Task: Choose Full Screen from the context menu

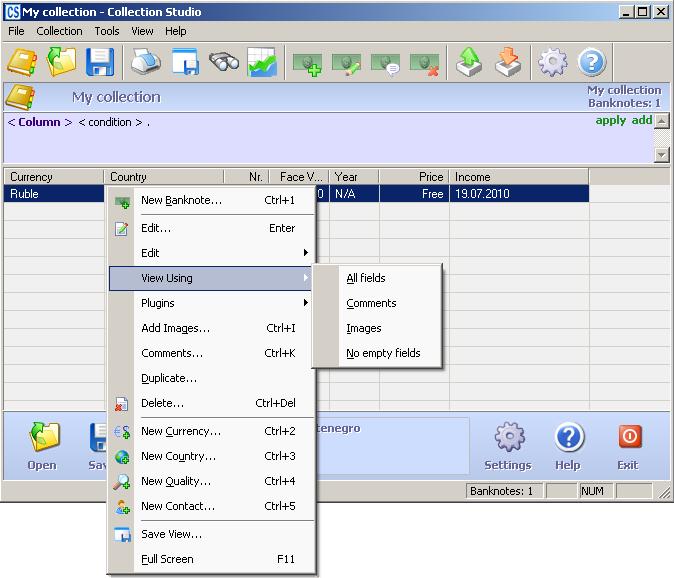Action: (x=211, y=559)
